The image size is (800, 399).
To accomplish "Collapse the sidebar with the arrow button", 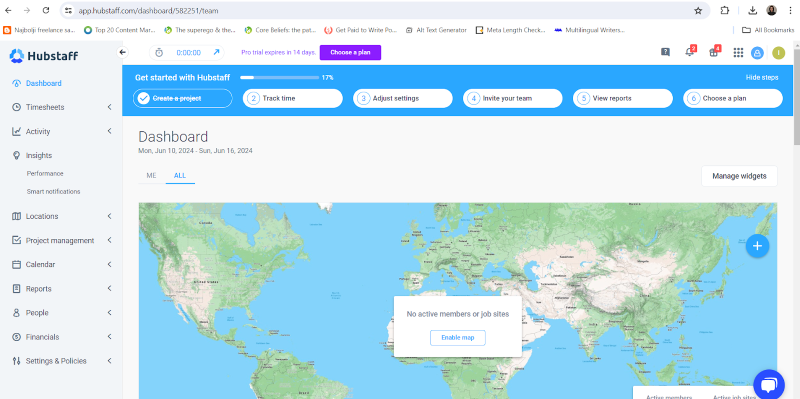I will [x=122, y=52].
